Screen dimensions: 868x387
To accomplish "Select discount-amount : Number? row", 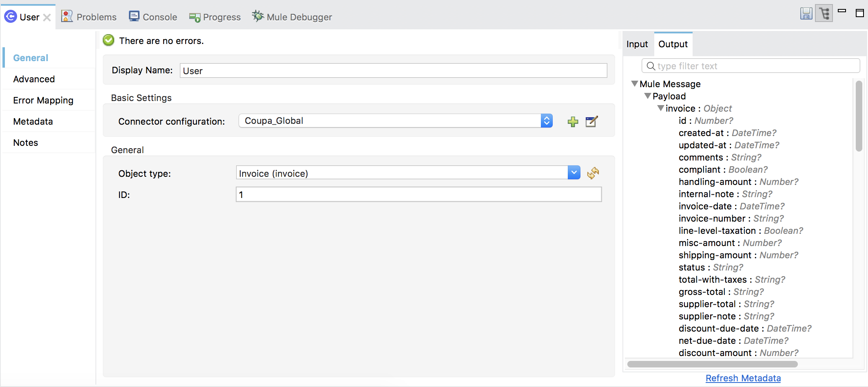I will point(738,353).
